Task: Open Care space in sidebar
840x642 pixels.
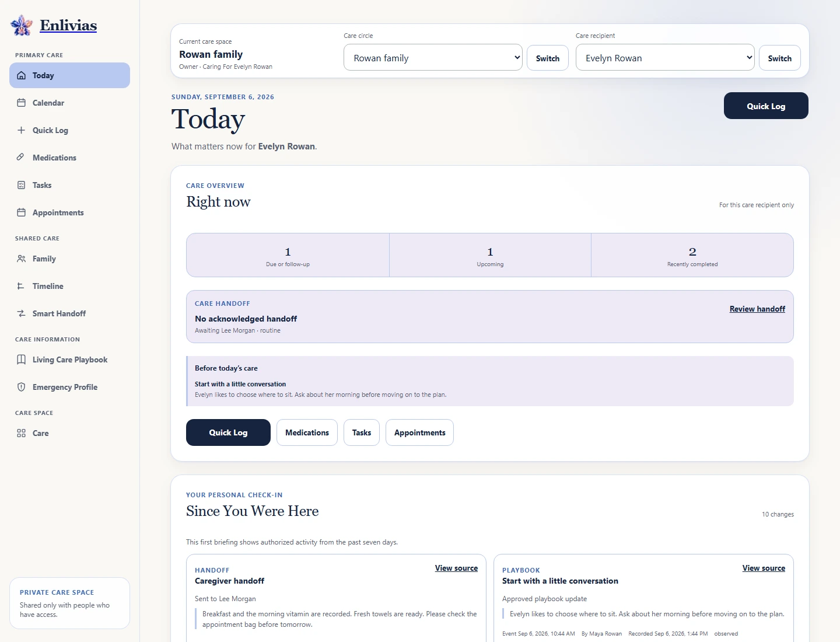Action: [69, 433]
